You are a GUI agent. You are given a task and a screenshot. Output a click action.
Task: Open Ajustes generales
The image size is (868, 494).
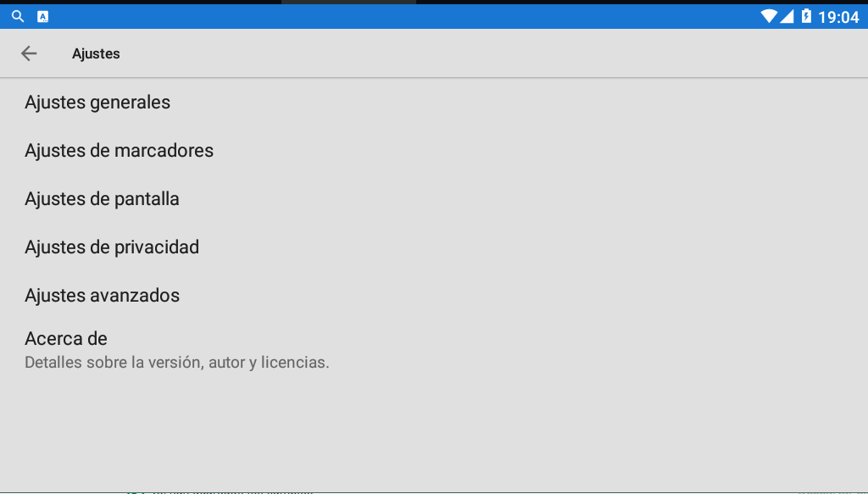pyautogui.click(x=97, y=103)
